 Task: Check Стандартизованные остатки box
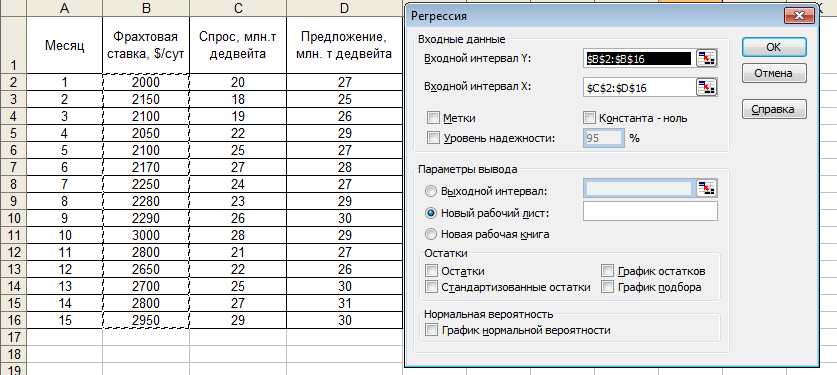pyautogui.click(x=432, y=287)
